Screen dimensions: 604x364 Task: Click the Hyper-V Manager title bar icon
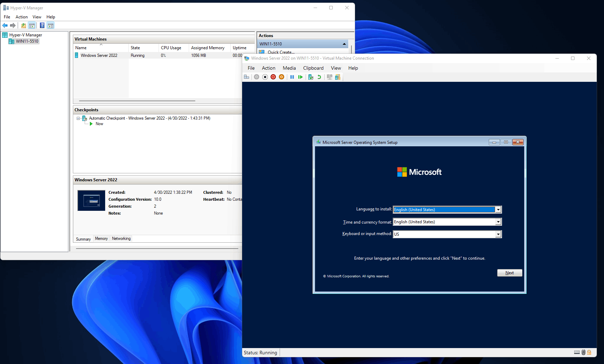point(6,8)
